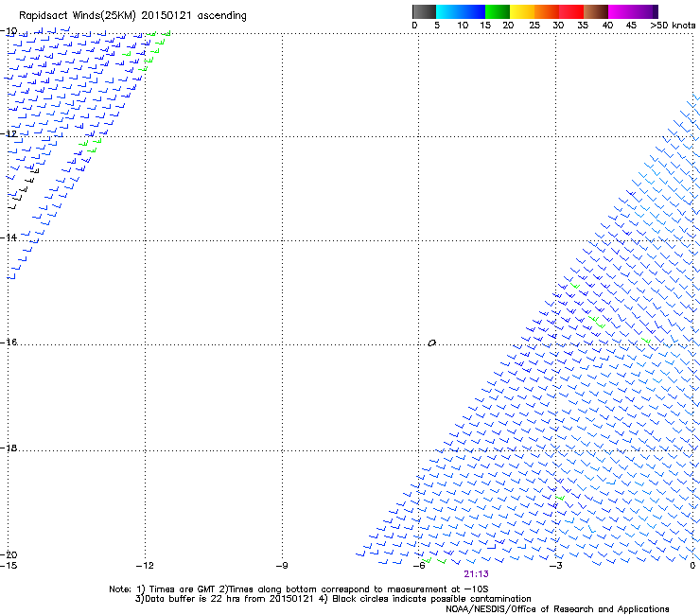Click the black circle marker near -16 latitude

[431, 343]
